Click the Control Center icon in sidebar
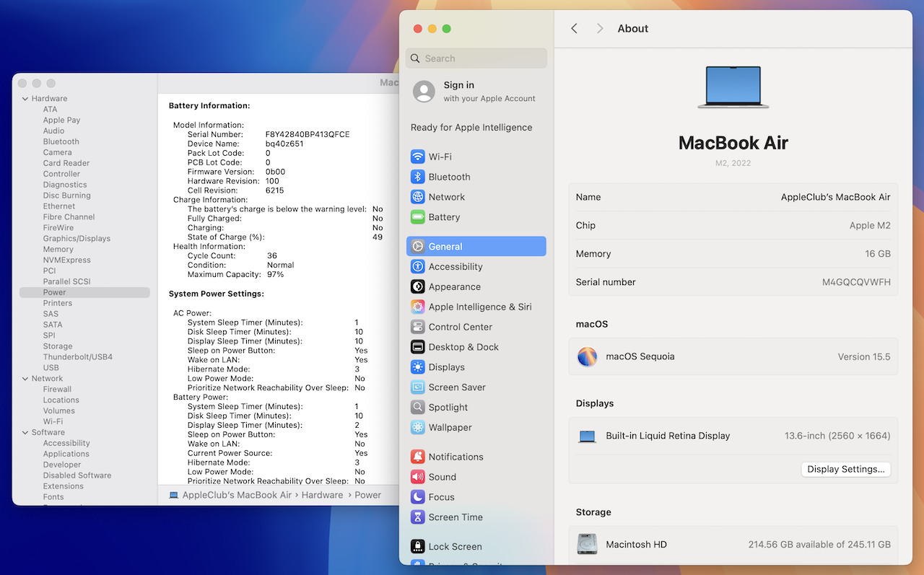The image size is (924, 575). pos(417,327)
